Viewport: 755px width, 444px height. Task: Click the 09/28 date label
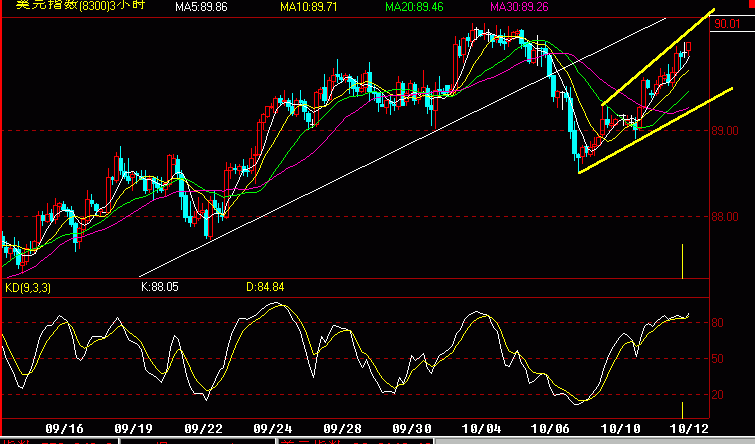click(x=342, y=429)
